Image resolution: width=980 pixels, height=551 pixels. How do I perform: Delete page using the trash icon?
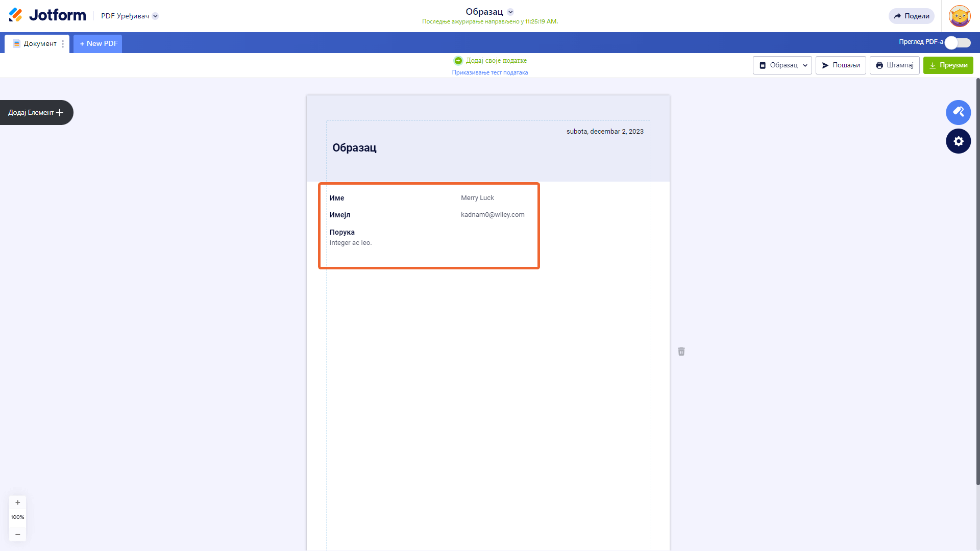pyautogui.click(x=681, y=352)
